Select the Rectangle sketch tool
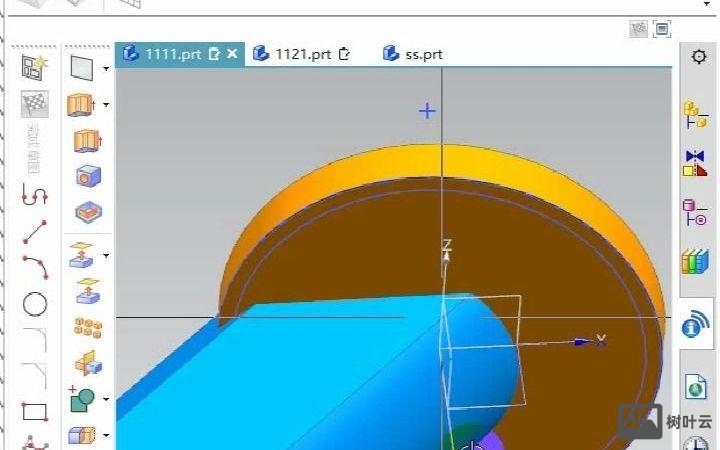Image resolution: width=720 pixels, height=450 pixels. pos(35,412)
